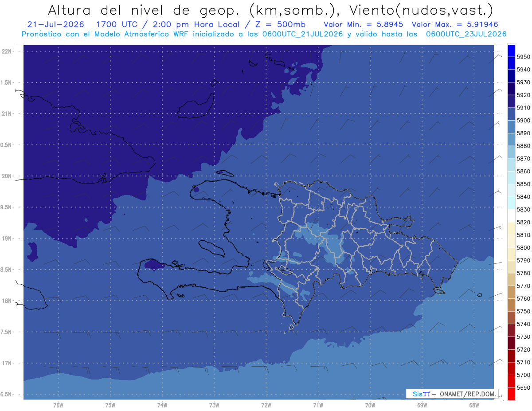The height and width of the screenshot is (411, 532).
Task: Click the '5710' color bar label
Action: 523,362
